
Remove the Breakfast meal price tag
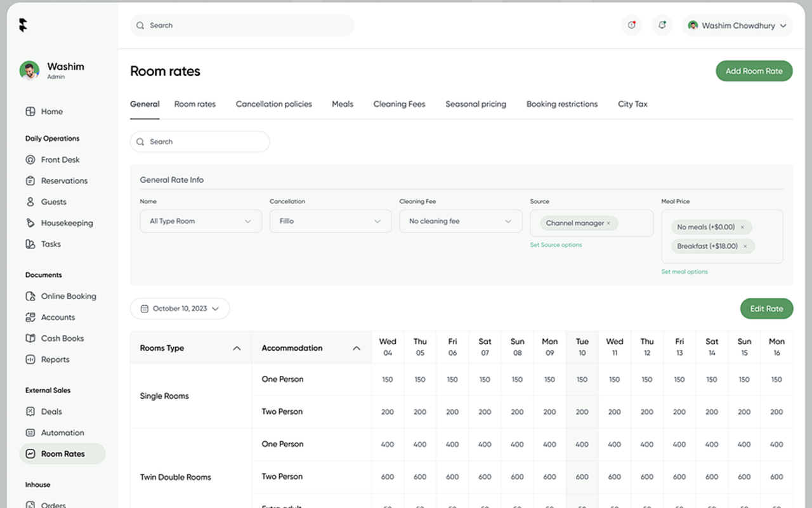(745, 246)
